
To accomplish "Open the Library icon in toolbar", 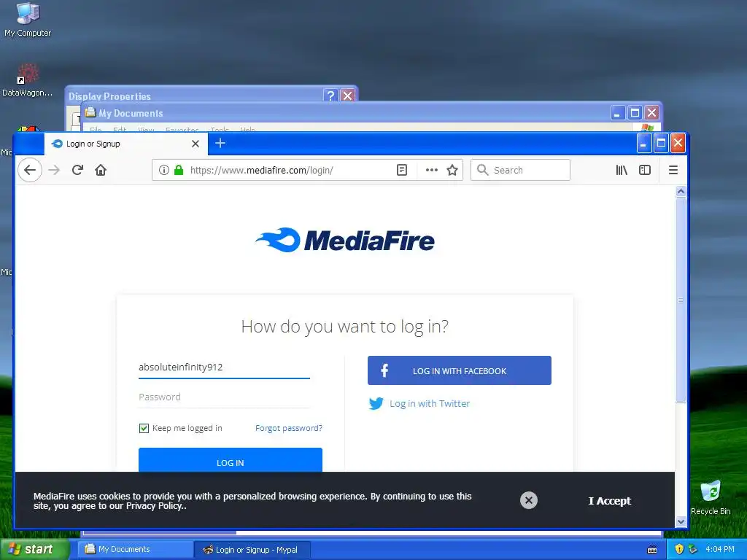I will click(x=622, y=170).
